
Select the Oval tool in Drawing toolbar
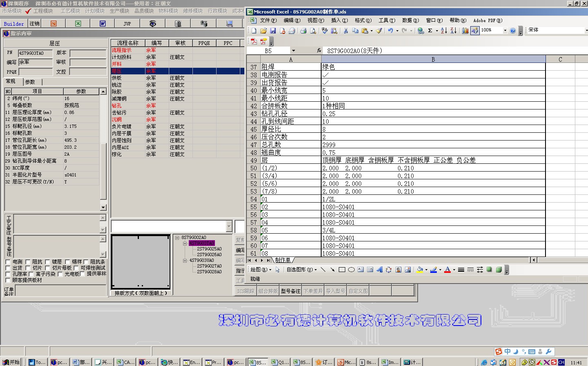point(351,270)
